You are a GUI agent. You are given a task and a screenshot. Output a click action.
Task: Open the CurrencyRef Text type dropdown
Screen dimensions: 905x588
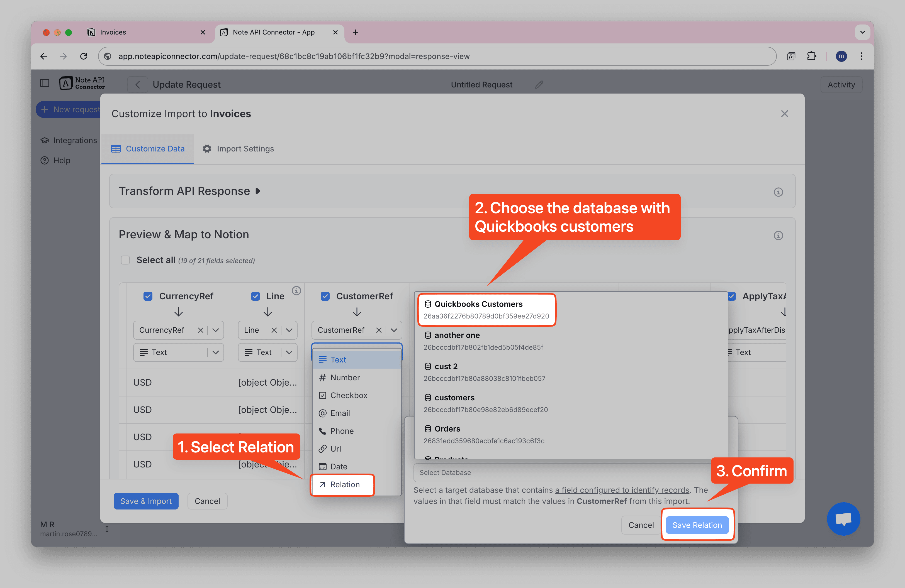point(178,352)
